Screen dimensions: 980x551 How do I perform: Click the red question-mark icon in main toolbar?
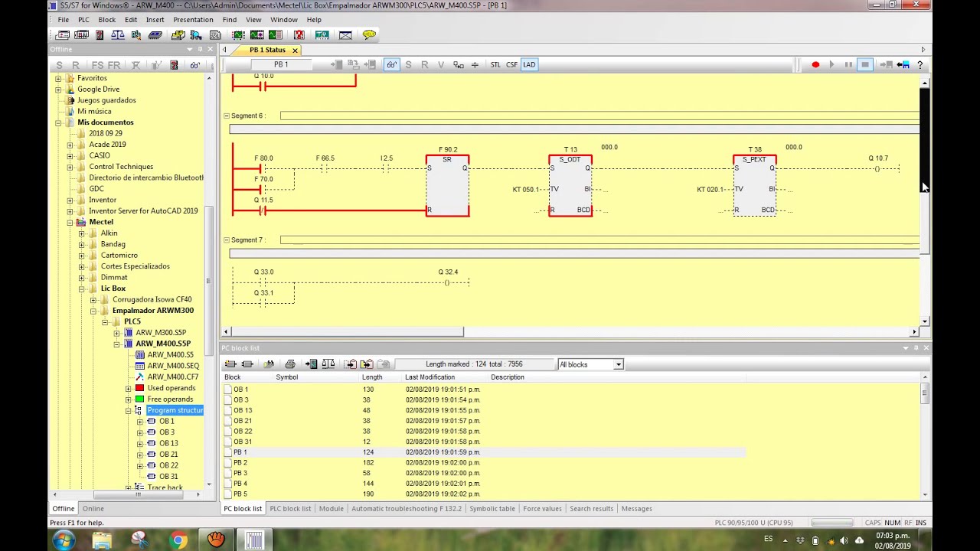coord(299,34)
